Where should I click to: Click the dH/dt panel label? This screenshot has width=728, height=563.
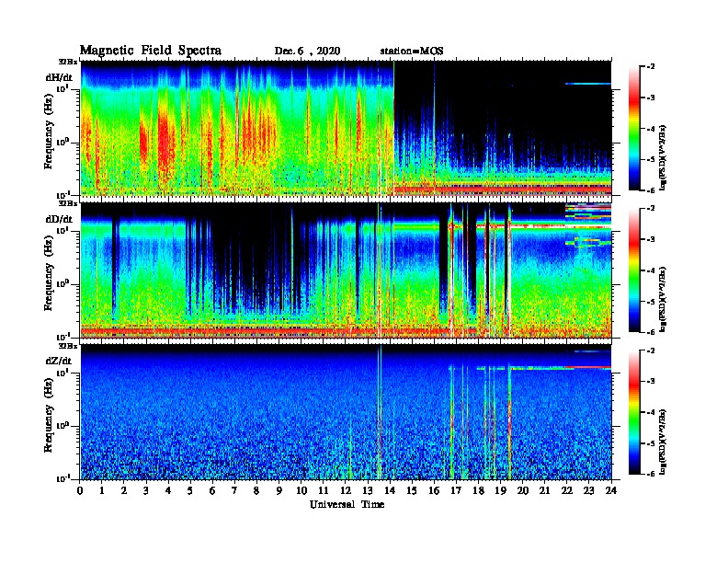[x=59, y=77]
